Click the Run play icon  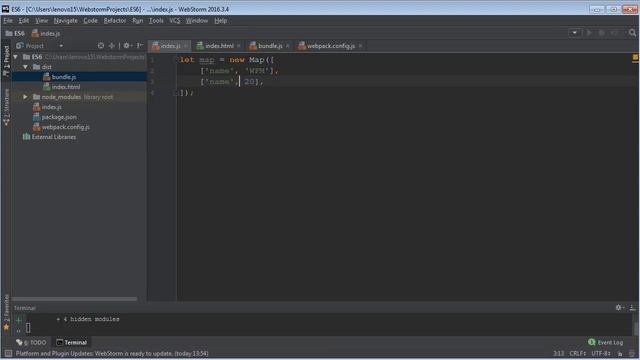pyautogui.click(x=589, y=33)
